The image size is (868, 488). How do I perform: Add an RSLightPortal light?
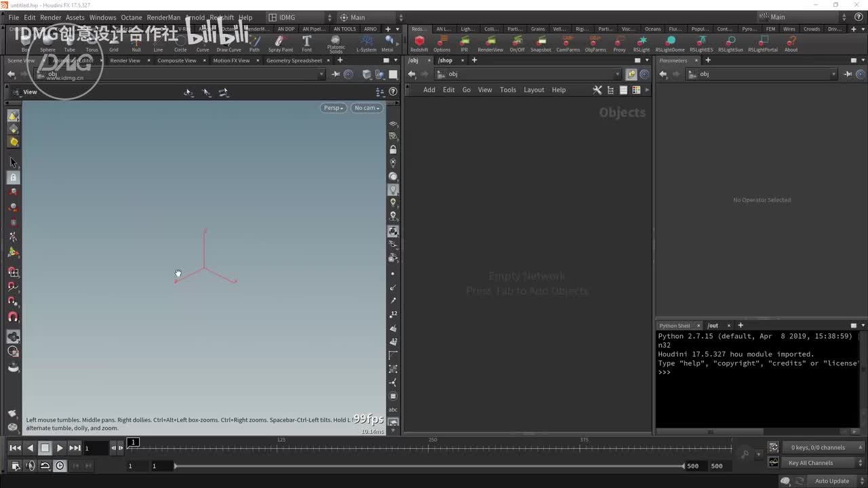tap(763, 44)
